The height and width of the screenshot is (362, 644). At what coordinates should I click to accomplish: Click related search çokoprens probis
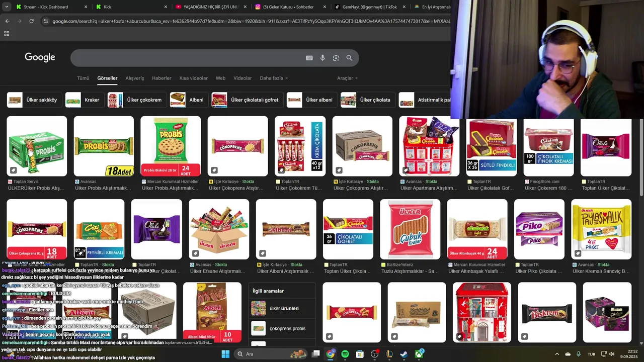[x=282, y=328]
